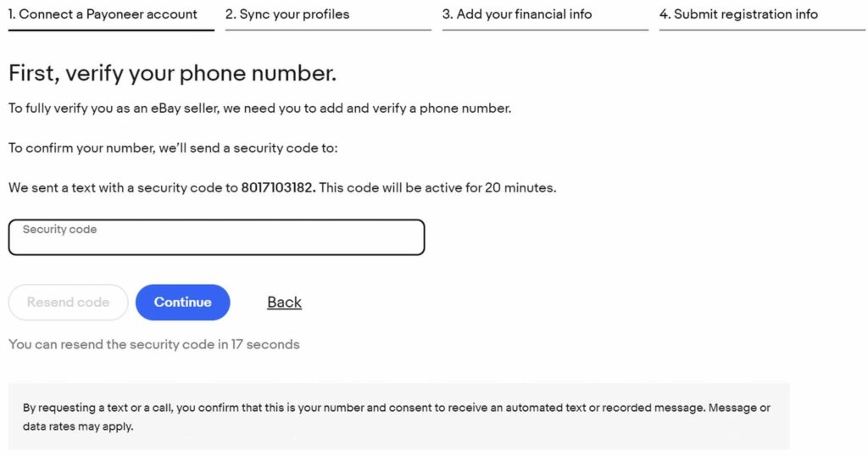Image resolution: width=868 pixels, height=456 pixels.
Task: Click the resend countdown timer text
Action: click(153, 344)
